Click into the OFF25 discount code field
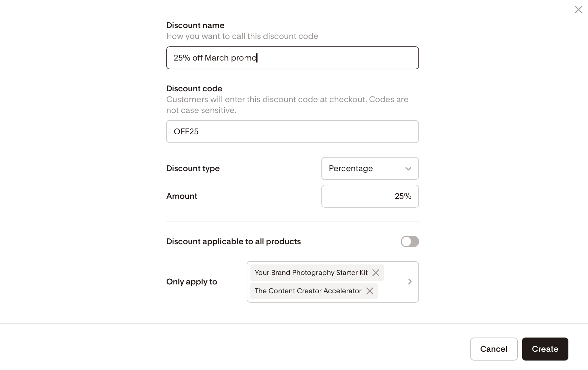 tap(292, 132)
